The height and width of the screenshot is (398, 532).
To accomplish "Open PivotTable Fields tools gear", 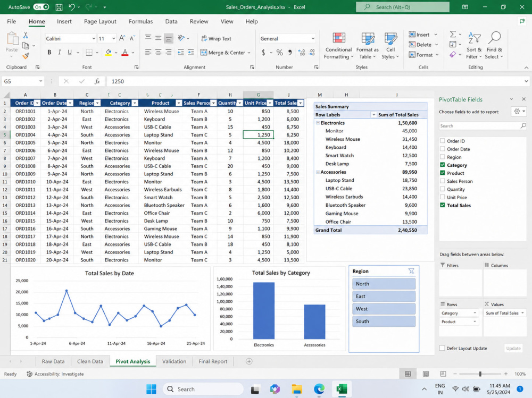I will click(x=519, y=111).
